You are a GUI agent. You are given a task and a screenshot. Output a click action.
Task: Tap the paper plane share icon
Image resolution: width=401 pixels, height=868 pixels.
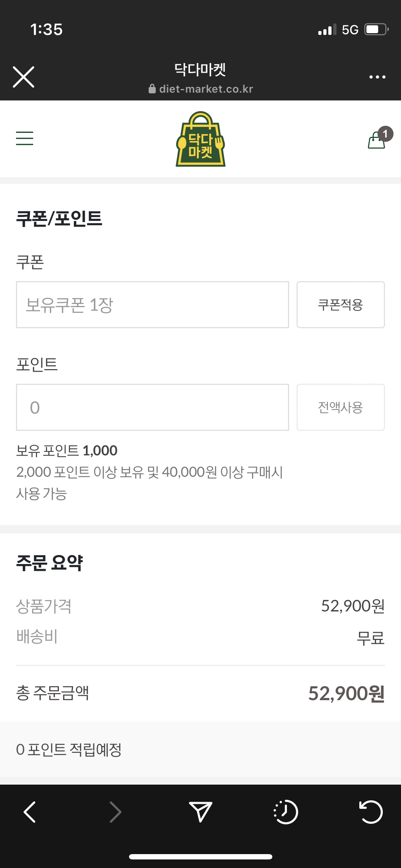coord(200,812)
